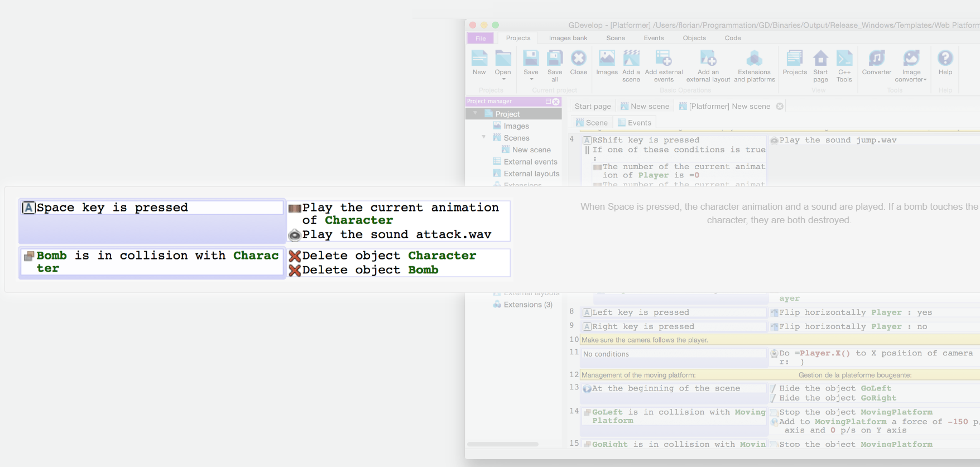Open the File menu button
The height and width of the screenshot is (467, 980).
(481, 38)
